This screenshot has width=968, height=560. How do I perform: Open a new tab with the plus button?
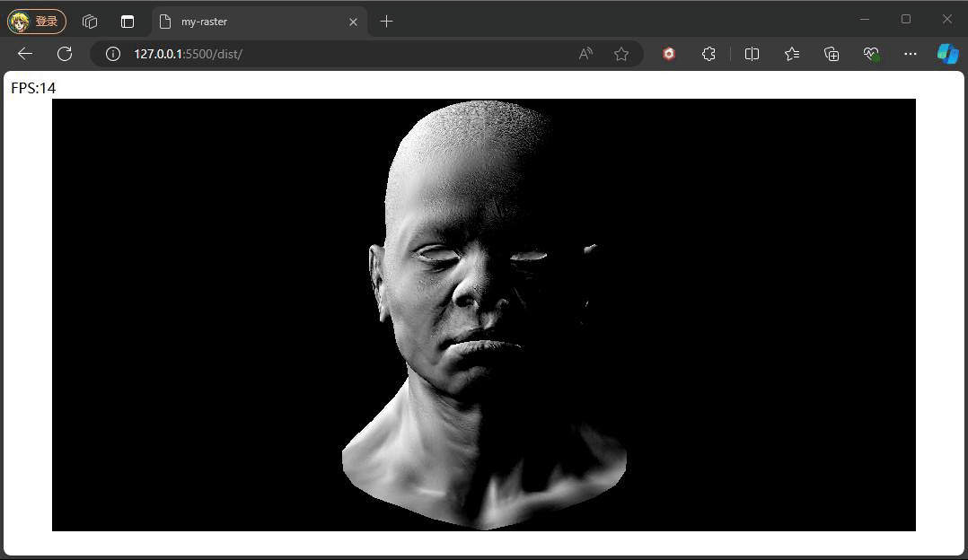pos(387,22)
